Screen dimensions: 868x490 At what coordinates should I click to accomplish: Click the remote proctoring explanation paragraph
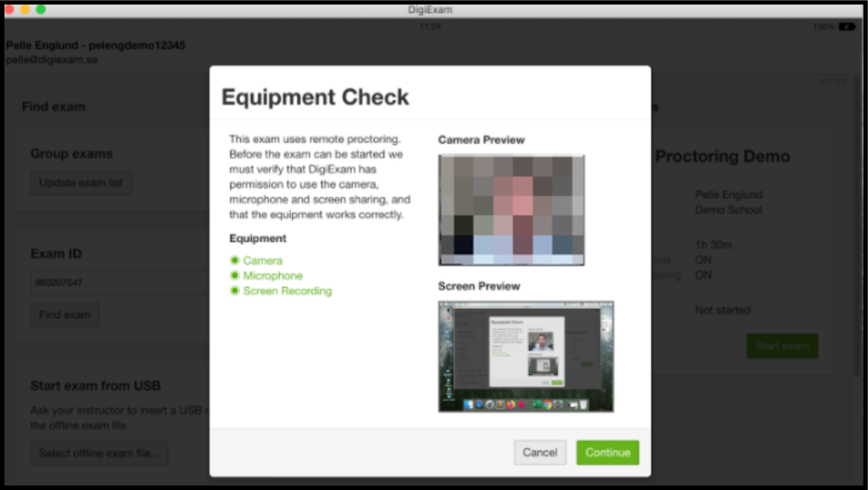coord(320,176)
